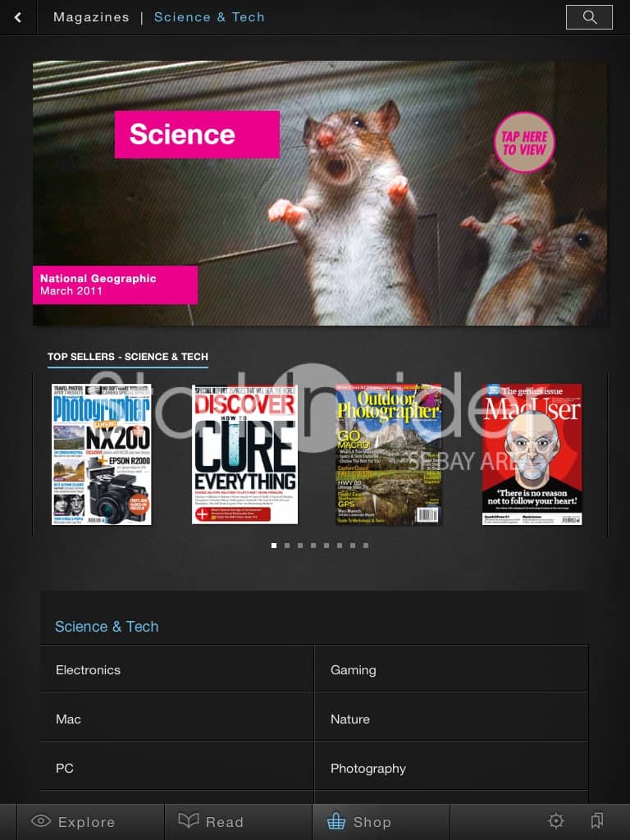Open settings via the gear icon
The width and height of the screenshot is (630, 840).
point(556,820)
